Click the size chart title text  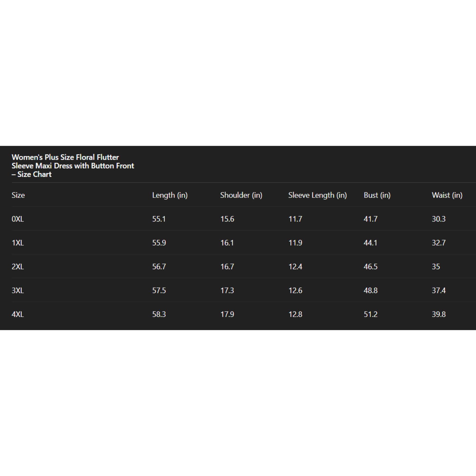pyautogui.click(x=73, y=166)
